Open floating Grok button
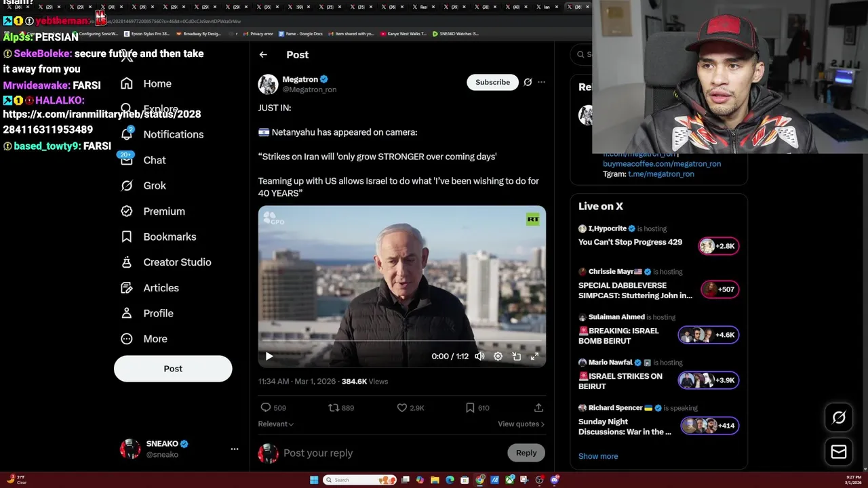Viewport: 868px width, 488px height. [x=839, y=418]
